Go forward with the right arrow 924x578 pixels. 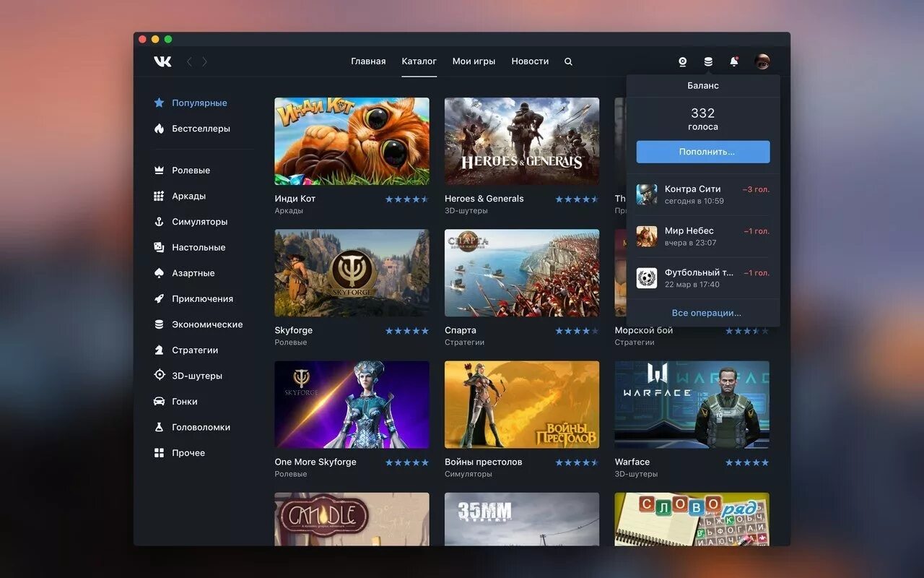(x=205, y=61)
